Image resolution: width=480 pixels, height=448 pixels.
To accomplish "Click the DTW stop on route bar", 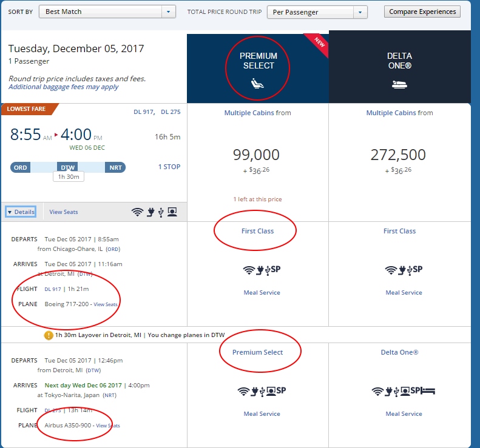I will click(68, 167).
